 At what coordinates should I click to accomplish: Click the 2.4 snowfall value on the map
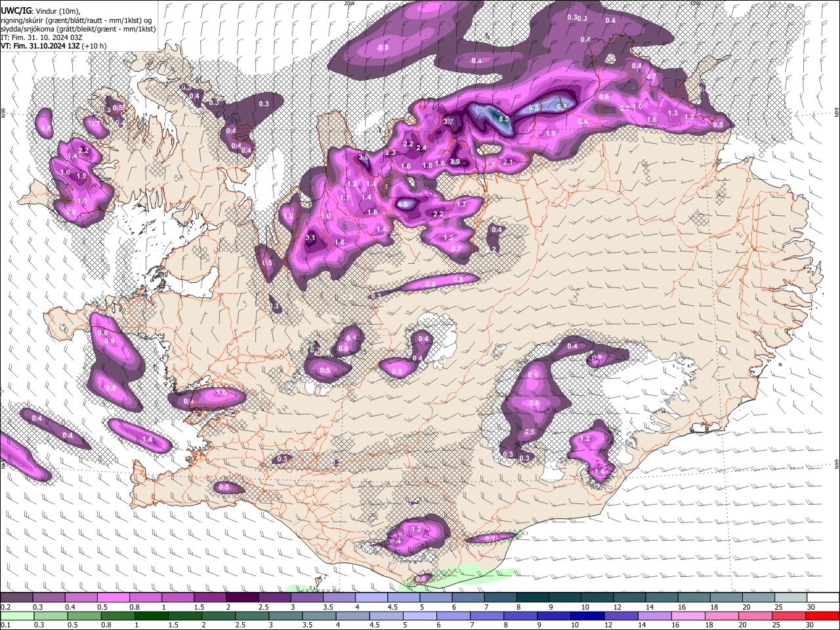pos(422,148)
